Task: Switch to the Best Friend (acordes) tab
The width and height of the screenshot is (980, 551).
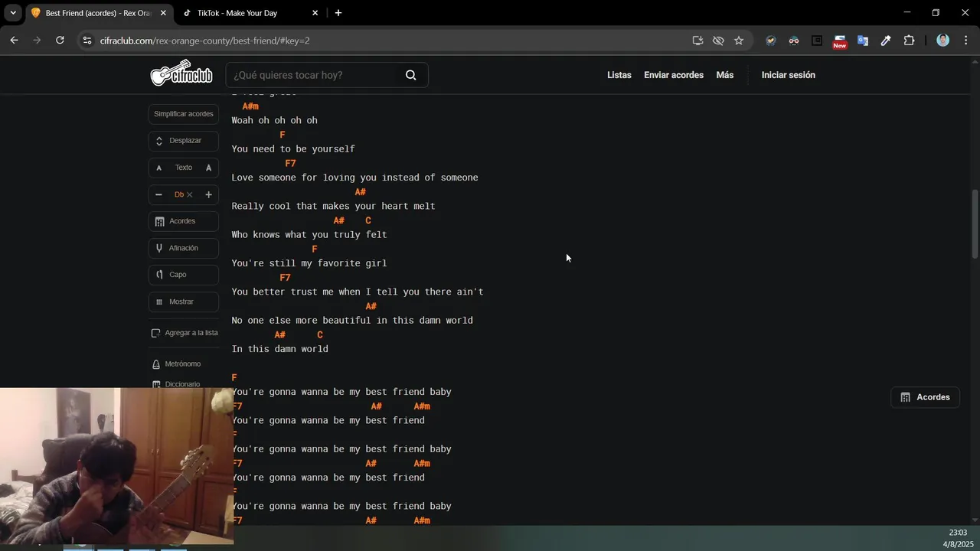Action: [x=97, y=13]
